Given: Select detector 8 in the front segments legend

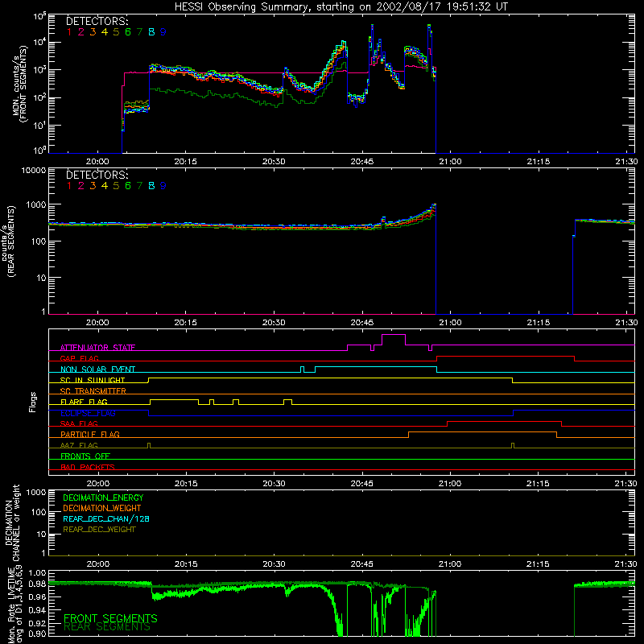Looking at the screenshot, I should pyautogui.click(x=151, y=32).
